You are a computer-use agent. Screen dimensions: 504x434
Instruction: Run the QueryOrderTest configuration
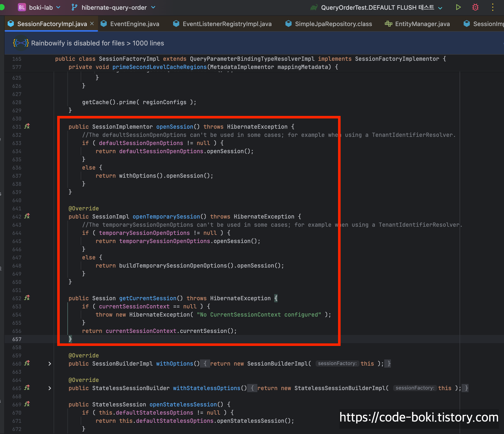click(x=458, y=7)
